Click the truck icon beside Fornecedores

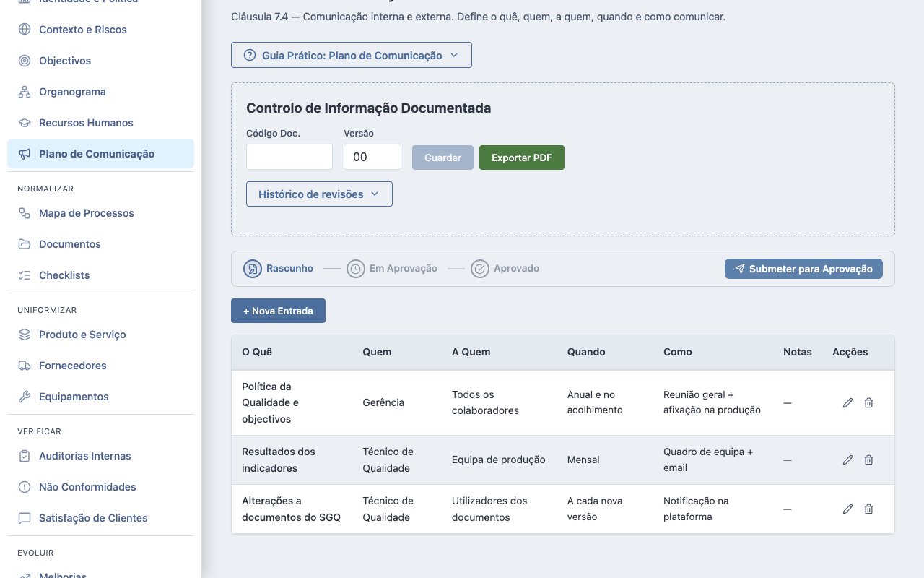click(25, 366)
